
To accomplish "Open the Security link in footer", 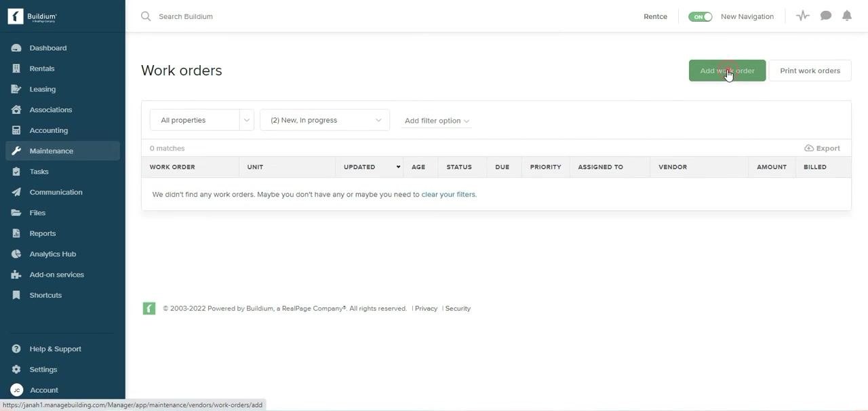I will pos(458,309).
